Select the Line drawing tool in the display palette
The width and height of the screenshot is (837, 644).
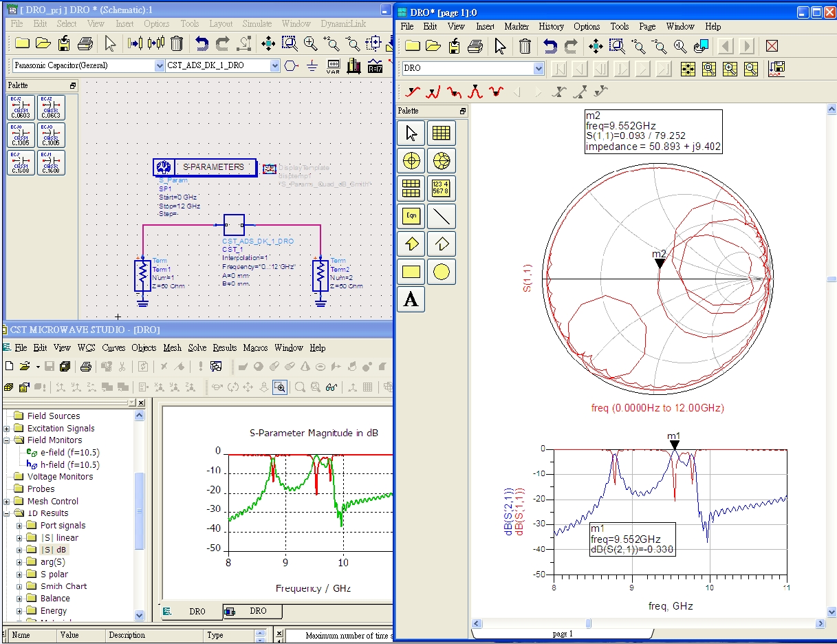click(x=442, y=216)
